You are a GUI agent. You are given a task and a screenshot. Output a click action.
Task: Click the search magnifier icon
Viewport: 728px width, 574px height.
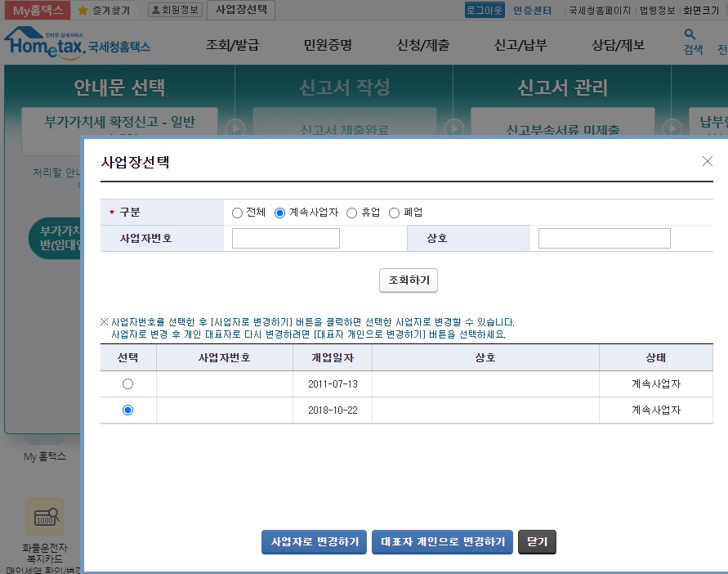pos(690,34)
